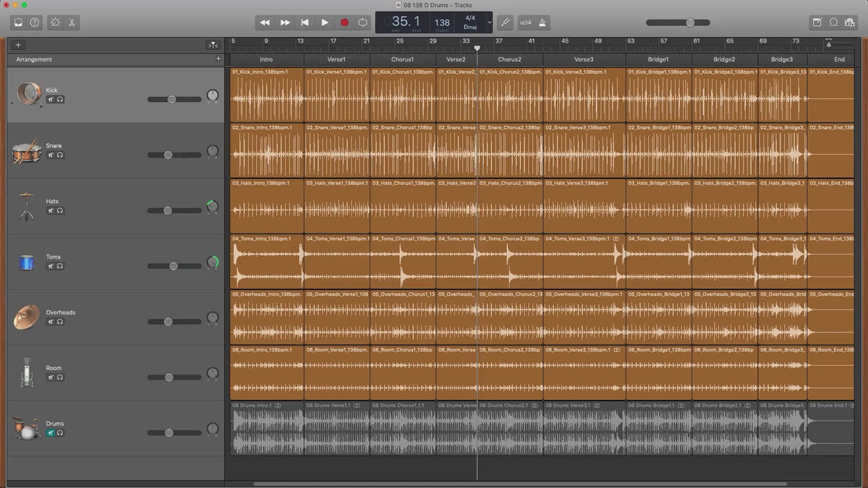868x488 pixels.
Task: Click the tuner icon
Action: tap(505, 22)
